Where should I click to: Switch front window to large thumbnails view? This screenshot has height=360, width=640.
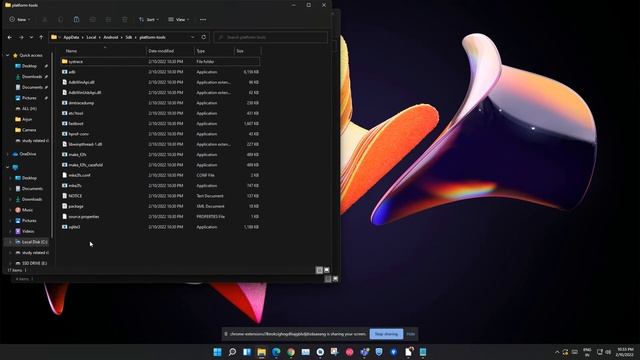coord(327,270)
